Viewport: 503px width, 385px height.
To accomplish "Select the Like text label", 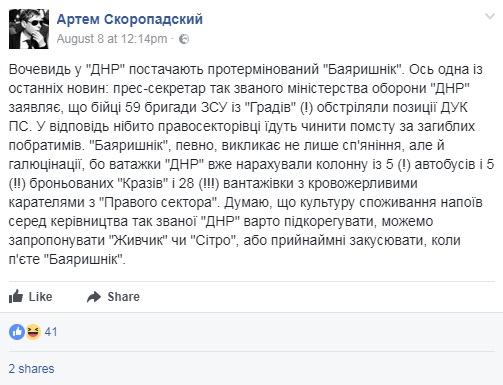I will point(40,297).
